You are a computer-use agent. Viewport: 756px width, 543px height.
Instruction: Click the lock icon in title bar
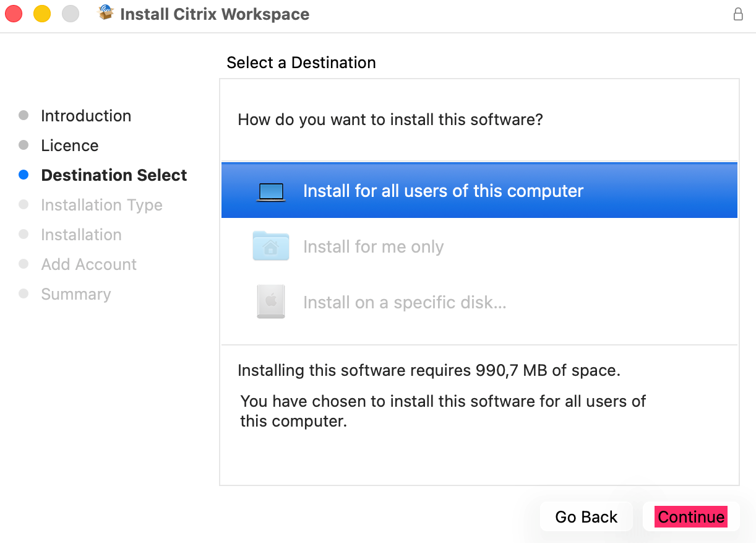point(738,14)
